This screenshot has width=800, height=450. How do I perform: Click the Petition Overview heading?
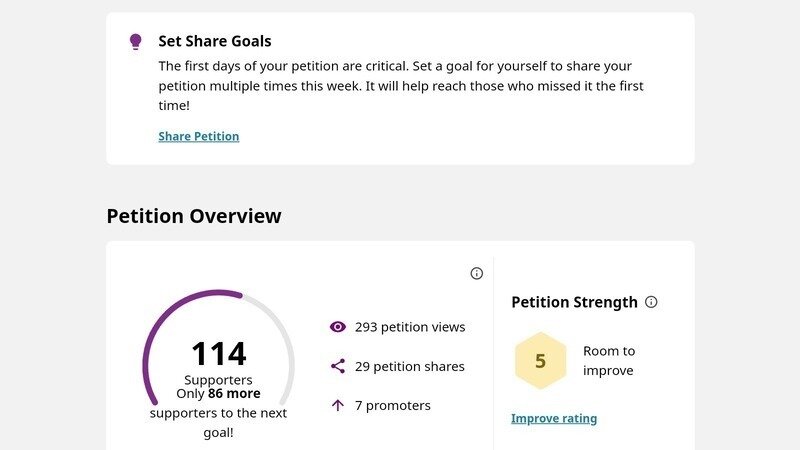194,216
